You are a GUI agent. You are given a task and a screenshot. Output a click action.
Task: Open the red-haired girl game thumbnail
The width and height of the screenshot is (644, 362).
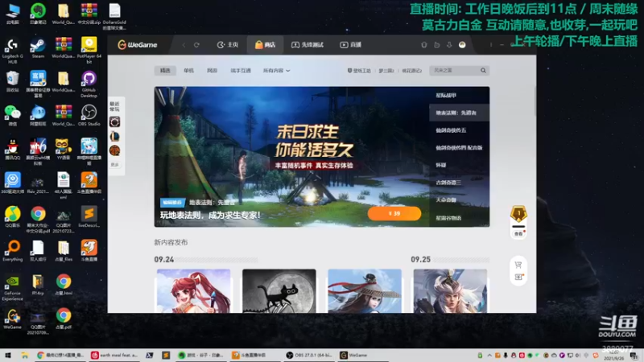point(193,291)
